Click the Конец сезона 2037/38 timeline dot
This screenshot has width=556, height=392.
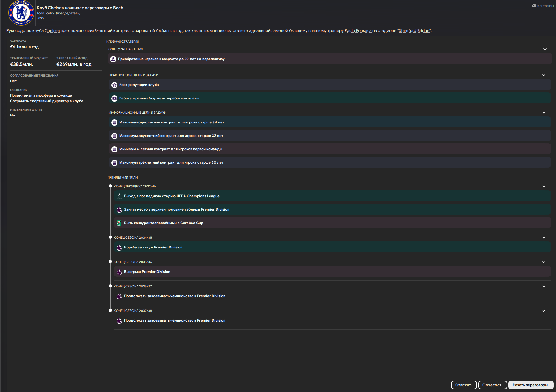(110, 311)
